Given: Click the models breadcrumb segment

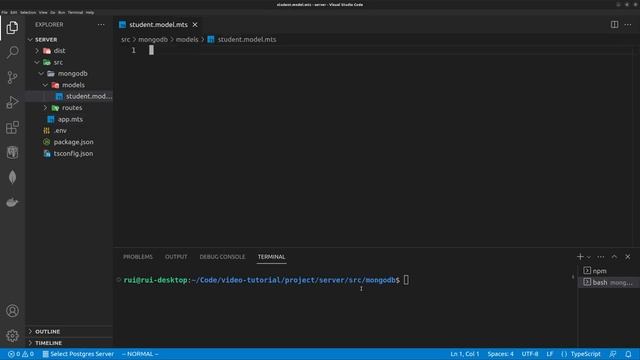Looking at the screenshot, I should click(187, 40).
